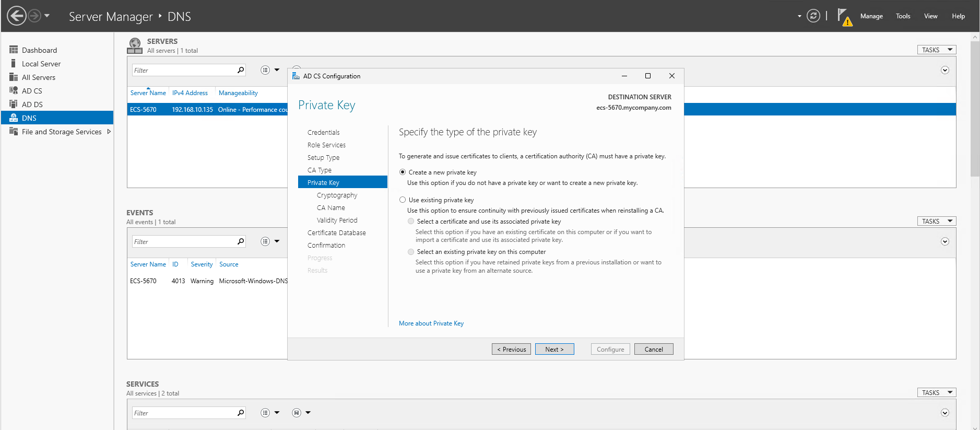Open the notifications flag with warning
Image resolution: width=980 pixels, height=430 pixels.
[844, 17]
